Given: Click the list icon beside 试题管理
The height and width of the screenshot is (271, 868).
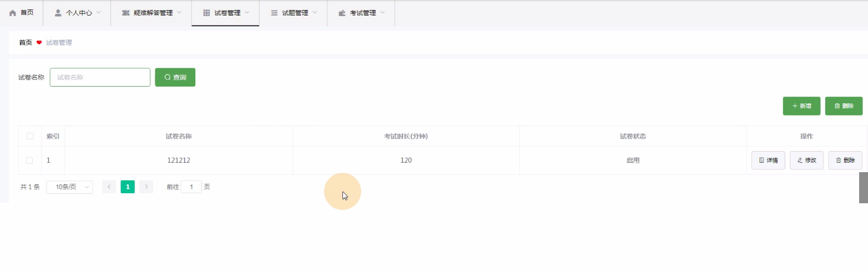Looking at the screenshot, I should (274, 13).
